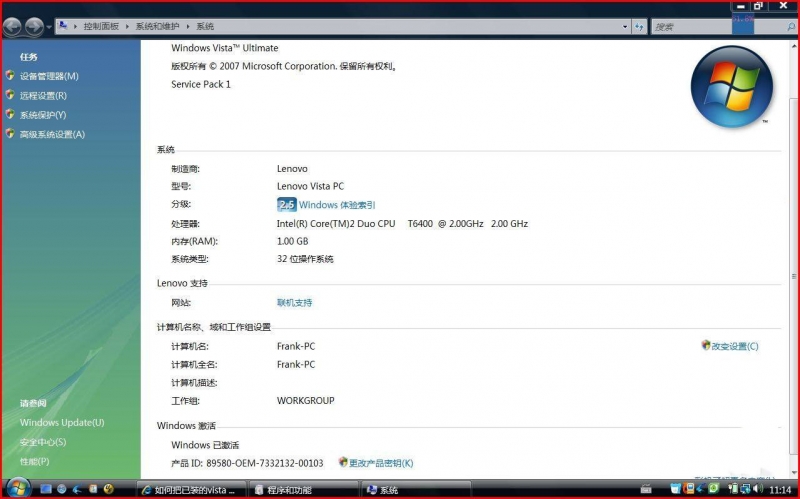Select 控制面板 in the breadcrumb
Image resolution: width=800 pixels, height=499 pixels.
101,27
